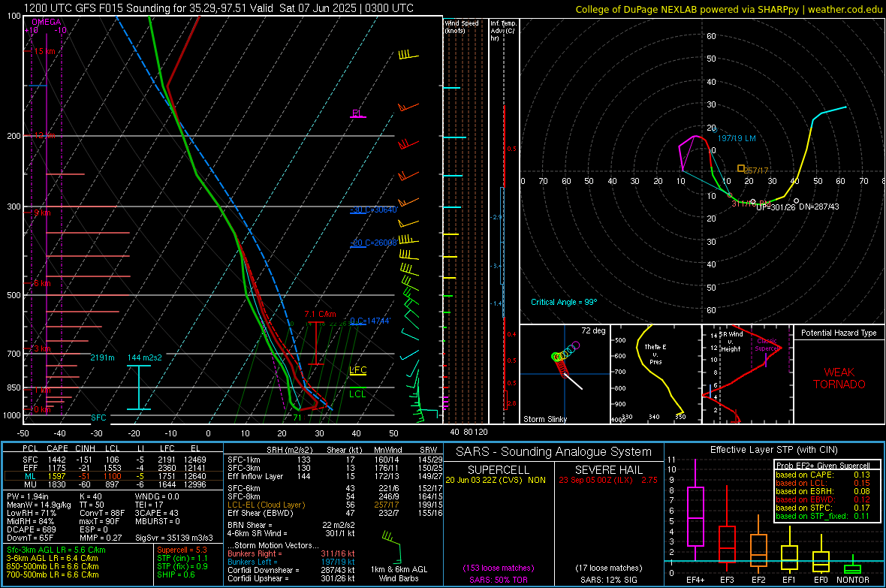Screen dimensions: 886x588
Task: Select the EFF parcel row
Action: point(113,468)
